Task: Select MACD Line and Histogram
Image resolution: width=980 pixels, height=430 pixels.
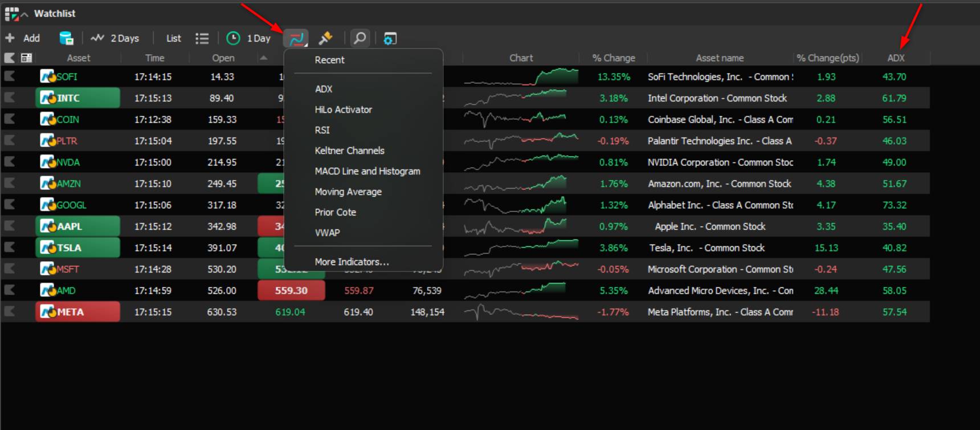Action: tap(367, 171)
